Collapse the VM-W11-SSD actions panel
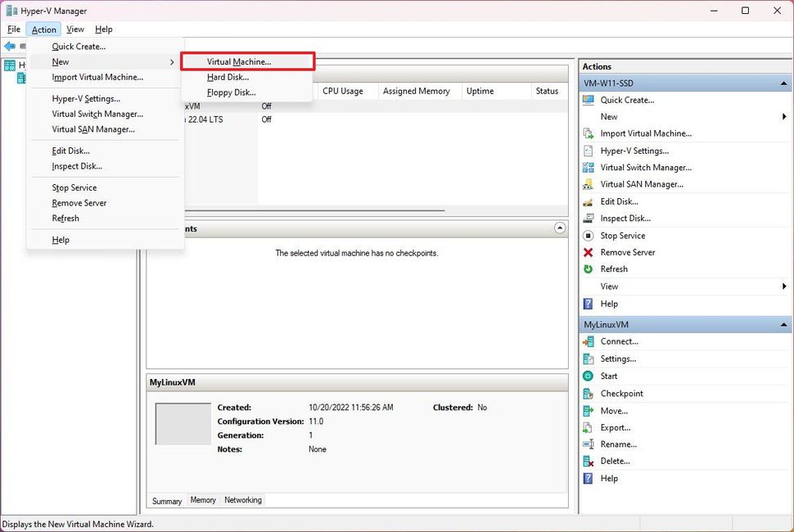The image size is (794, 532). 783,83
